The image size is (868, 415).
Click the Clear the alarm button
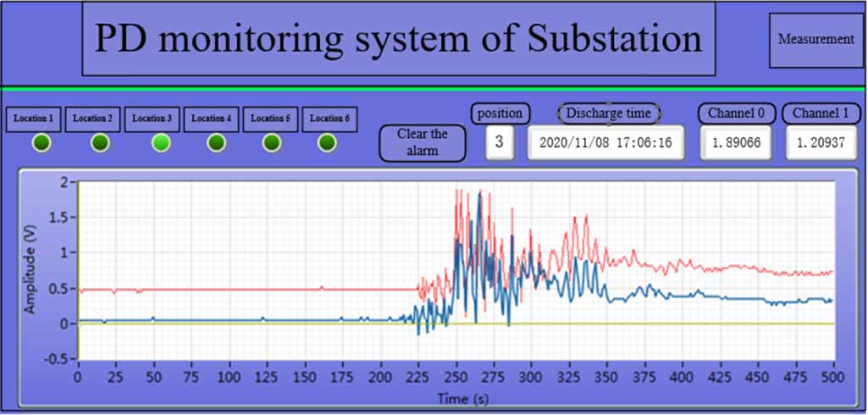click(423, 143)
